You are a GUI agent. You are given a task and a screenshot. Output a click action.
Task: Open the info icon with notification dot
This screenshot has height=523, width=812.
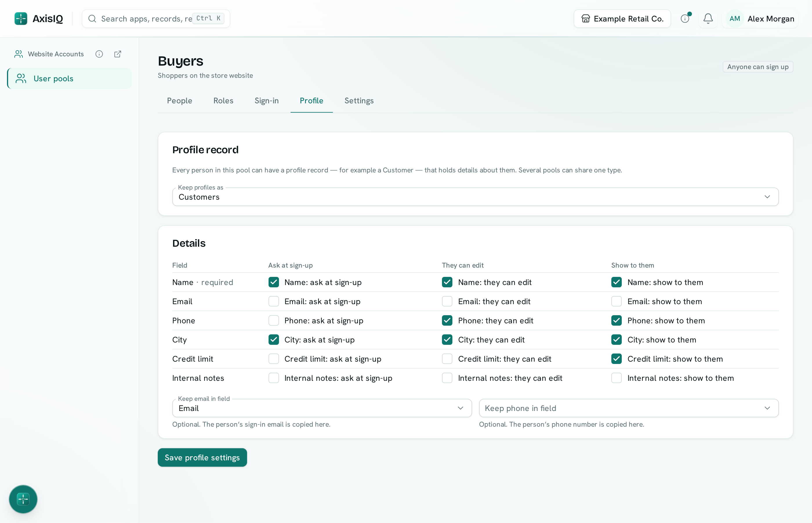click(x=685, y=19)
